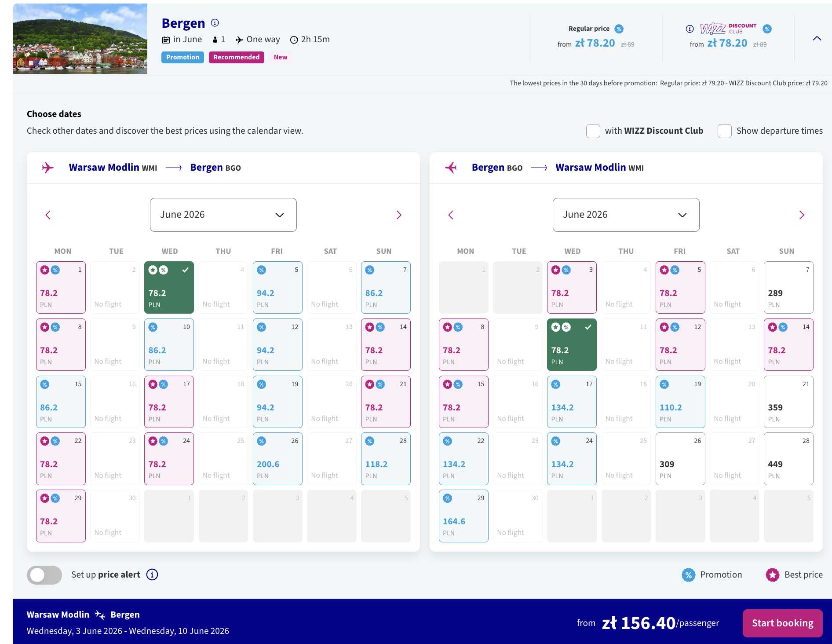Check the Show departure times box

pos(725,131)
